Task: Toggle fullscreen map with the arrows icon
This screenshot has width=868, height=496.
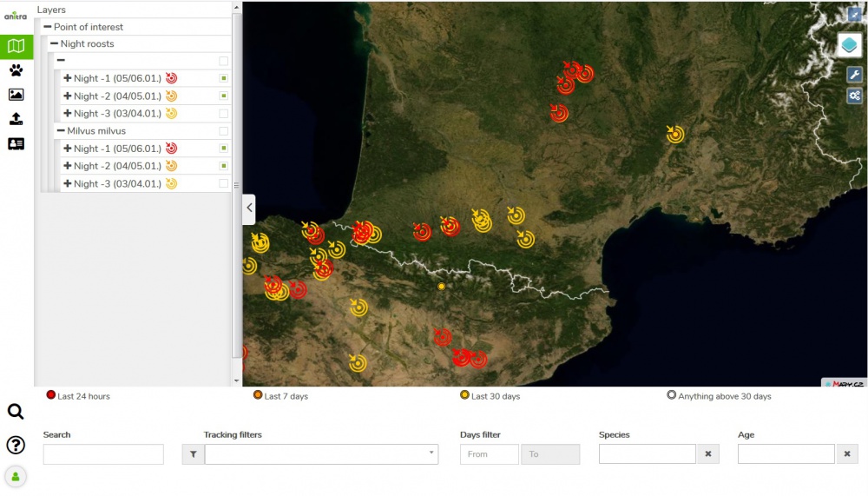Action: (x=854, y=15)
